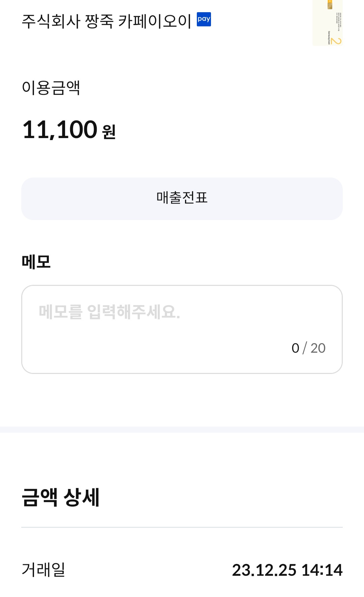The width and height of the screenshot is (364, 597).
Task: Tap the 20 maximum character count
Action: coord(318,348)
